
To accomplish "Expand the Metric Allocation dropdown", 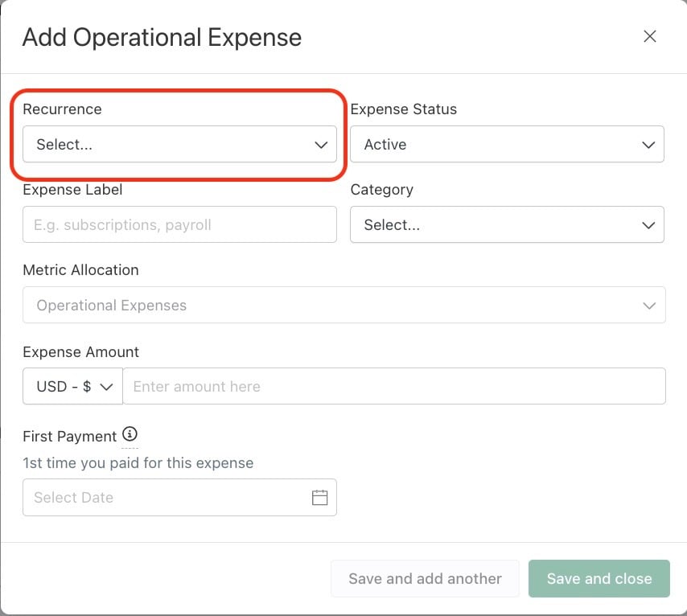I will click(x=344, y=305).
